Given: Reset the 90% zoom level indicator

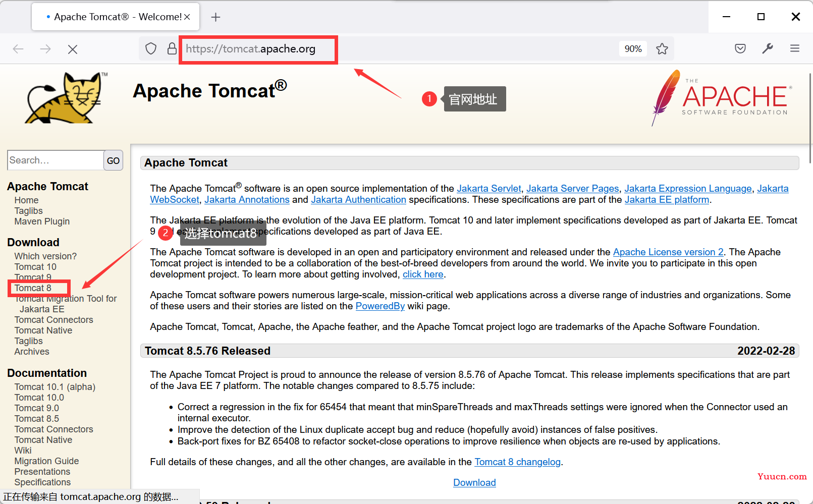Looking at the screenshot, I should 633,49.
